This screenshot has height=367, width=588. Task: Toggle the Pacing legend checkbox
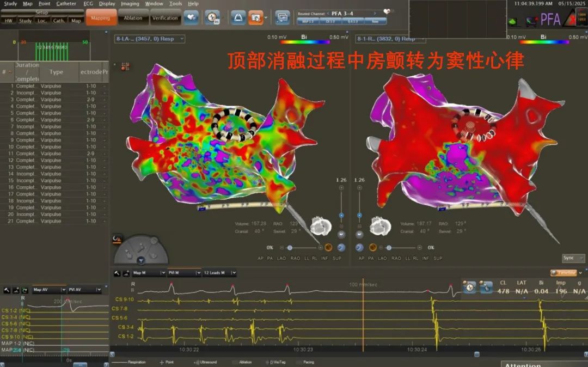pyautogui.click(x=299, y=362)
